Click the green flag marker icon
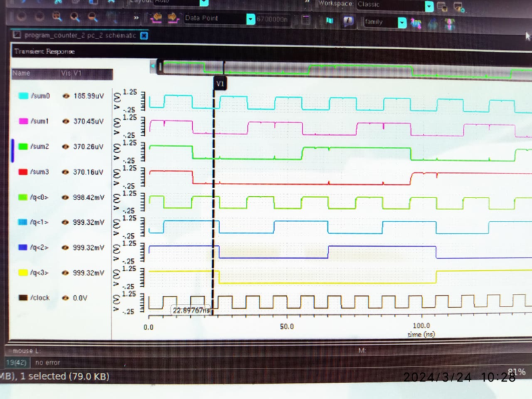The image size is (532, 399). (x=329, y=21)
